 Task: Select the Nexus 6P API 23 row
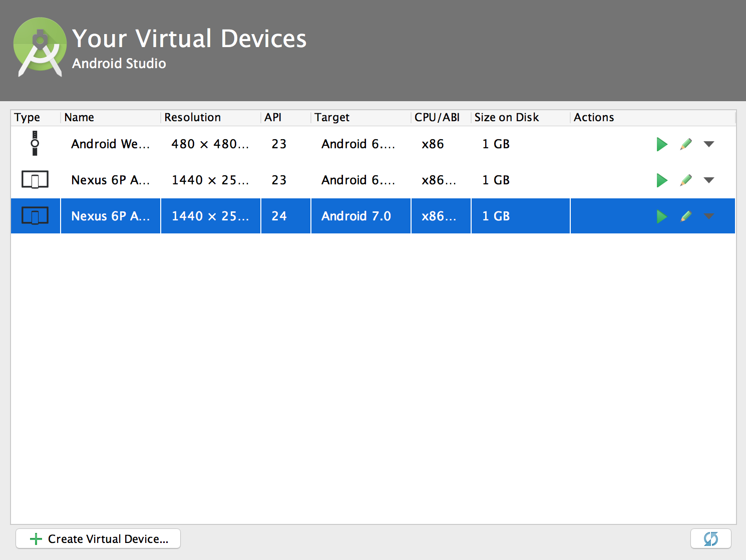tap(300, 180)
